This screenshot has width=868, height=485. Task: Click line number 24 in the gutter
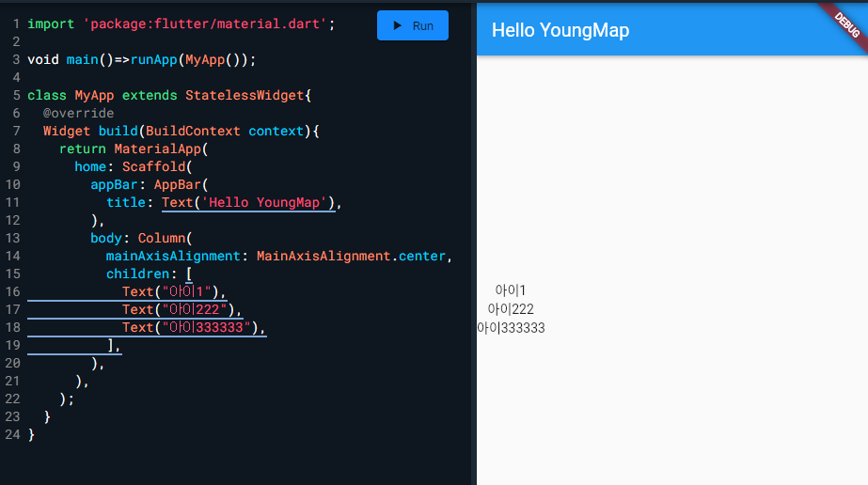click(13, 434)
